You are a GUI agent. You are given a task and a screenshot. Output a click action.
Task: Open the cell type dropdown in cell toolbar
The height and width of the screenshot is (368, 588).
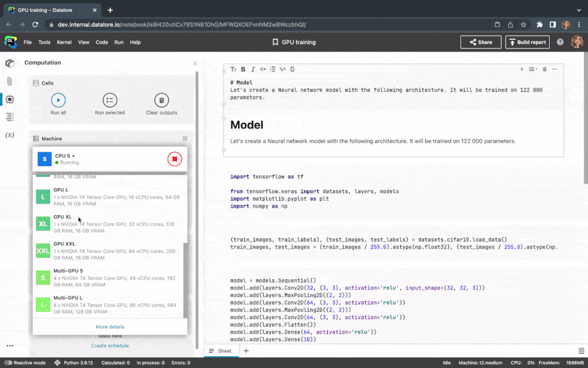[533, 69]
